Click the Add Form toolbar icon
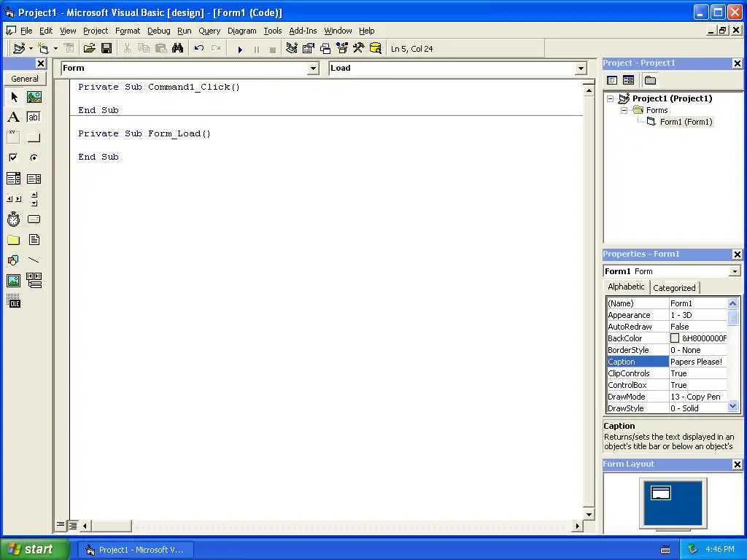 [43, 49]
